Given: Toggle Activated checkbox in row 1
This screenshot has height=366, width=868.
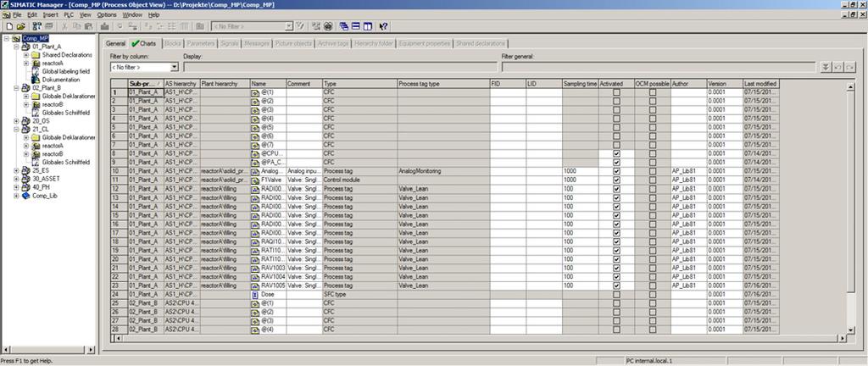Looking at the screenshot, I should tap(616, 91).
